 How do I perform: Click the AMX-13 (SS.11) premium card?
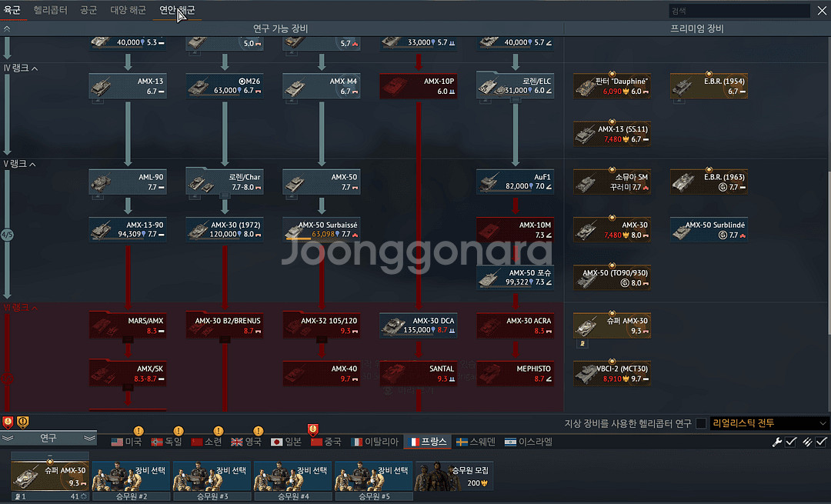[x=612, y=135]
